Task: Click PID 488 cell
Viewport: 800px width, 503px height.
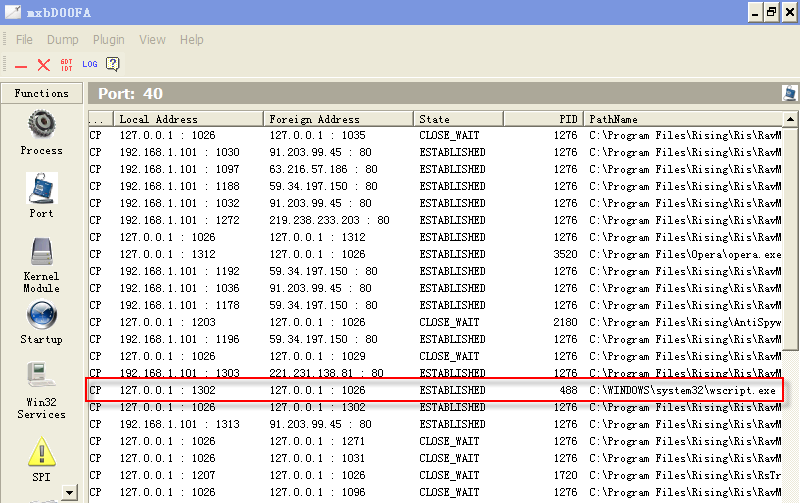Action: 568,390
